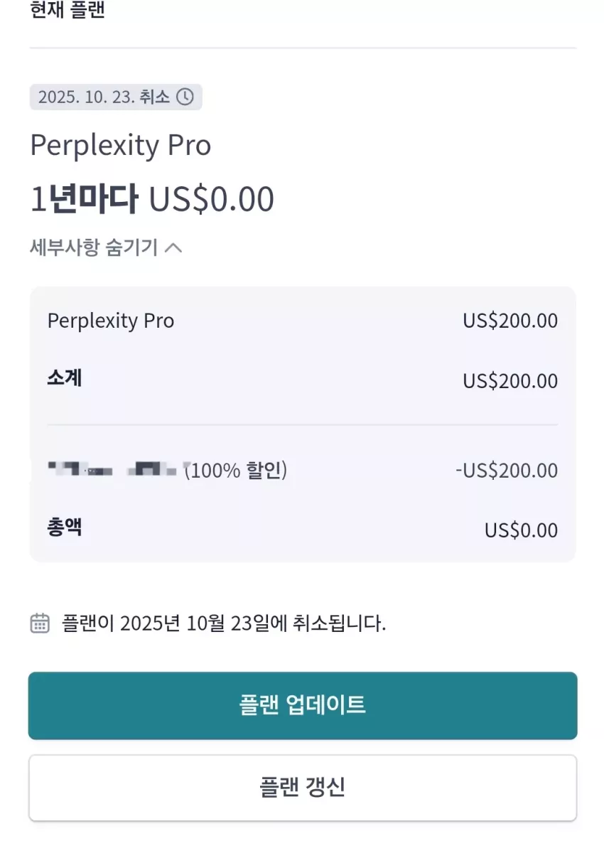Tap the 플랜 갱신 button

(x=303, y=788)
